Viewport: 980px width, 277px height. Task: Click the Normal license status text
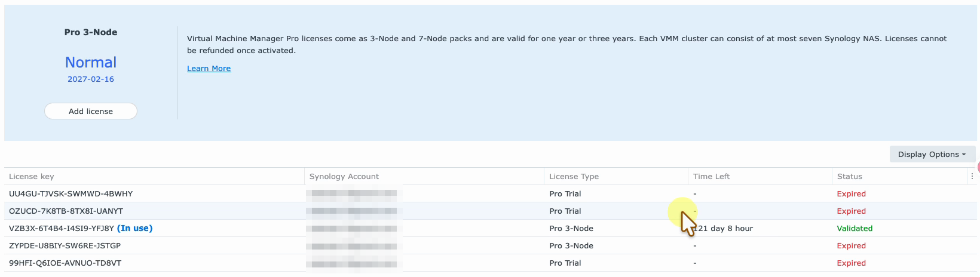click(x=91, y=63)
